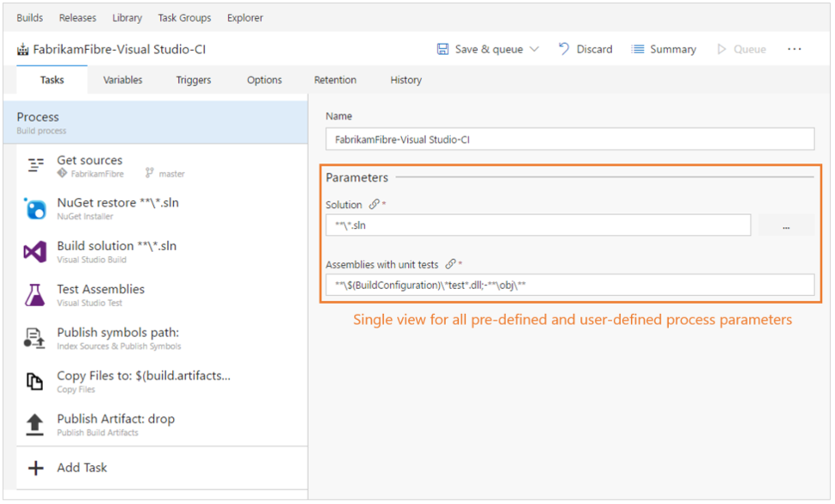835x504 pixels.
Task: Click the Copy Files task icon
Action: tap(35, 381)
